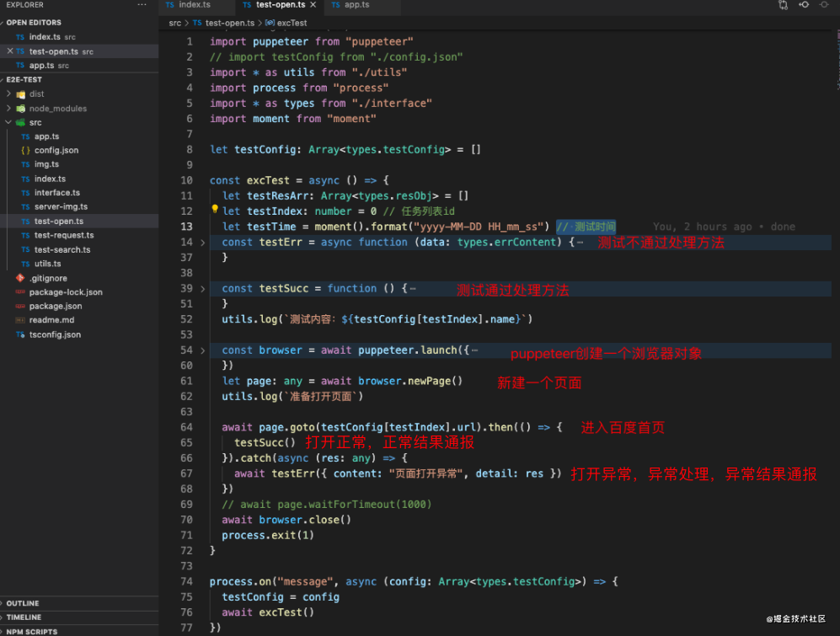This screenshot has height=636, width=840.
Task: Open Explorer more actions ellipsis
Action: [142, 5]
